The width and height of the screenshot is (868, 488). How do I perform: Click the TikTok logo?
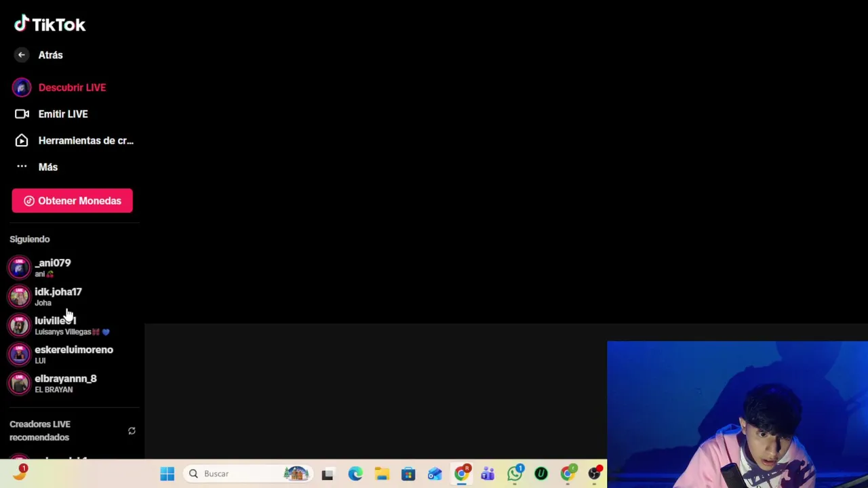point(50,24)
